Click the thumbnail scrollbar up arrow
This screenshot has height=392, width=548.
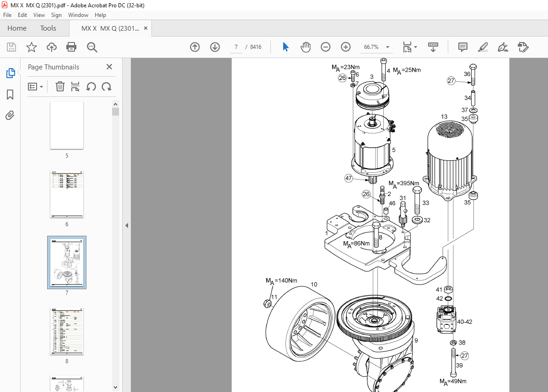coord(116,104)
